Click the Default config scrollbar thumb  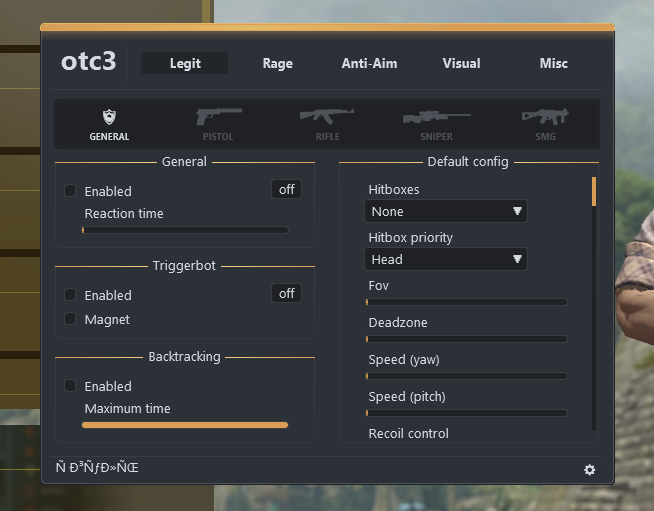pos(594,191)
